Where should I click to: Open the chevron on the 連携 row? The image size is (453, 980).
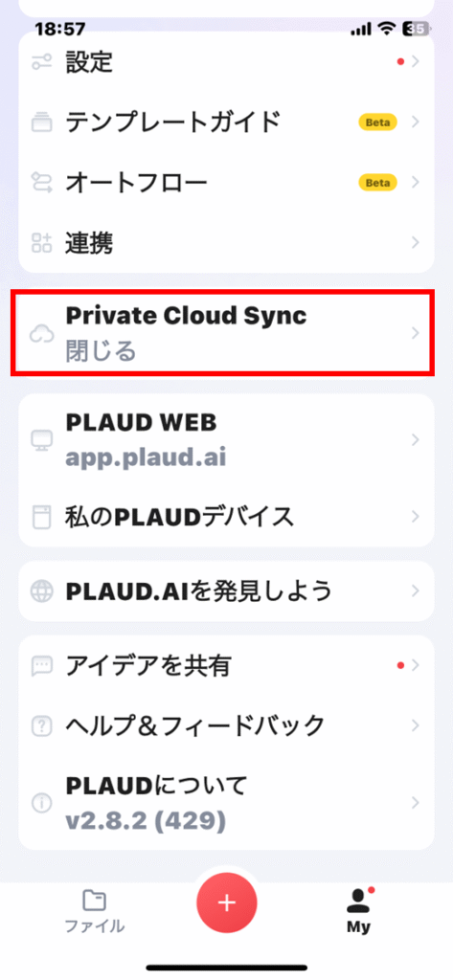415,242
